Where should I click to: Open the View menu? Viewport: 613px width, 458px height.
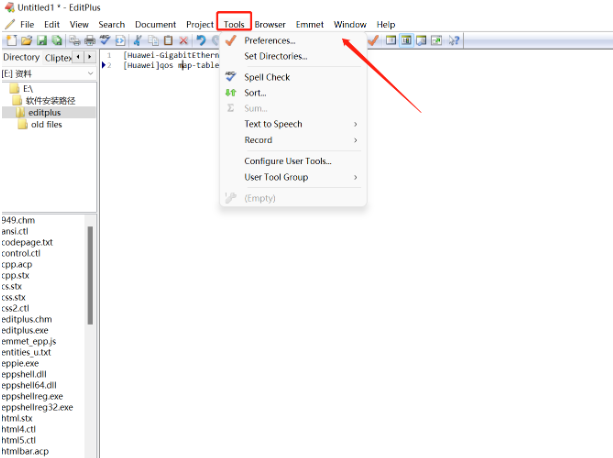pos(79,24)
